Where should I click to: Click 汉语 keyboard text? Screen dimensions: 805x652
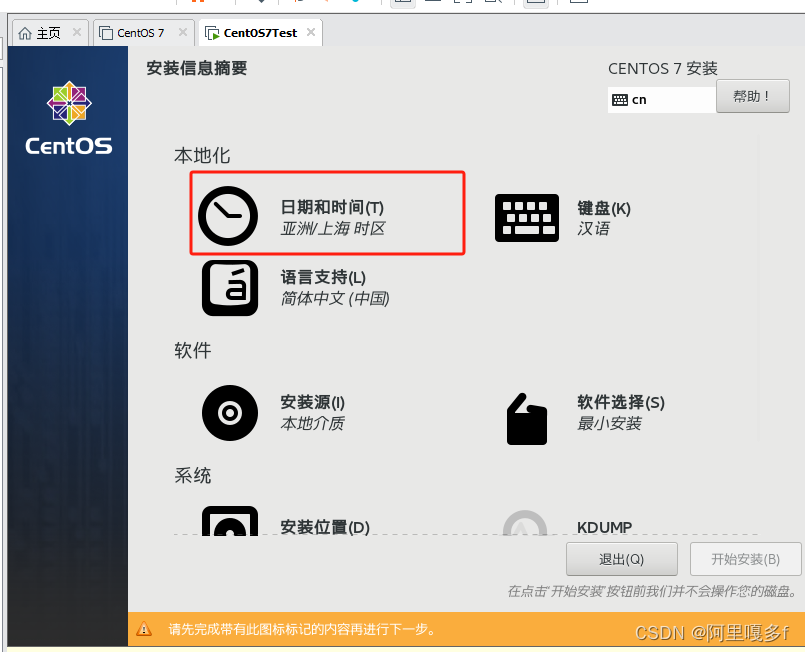[593, 228]
